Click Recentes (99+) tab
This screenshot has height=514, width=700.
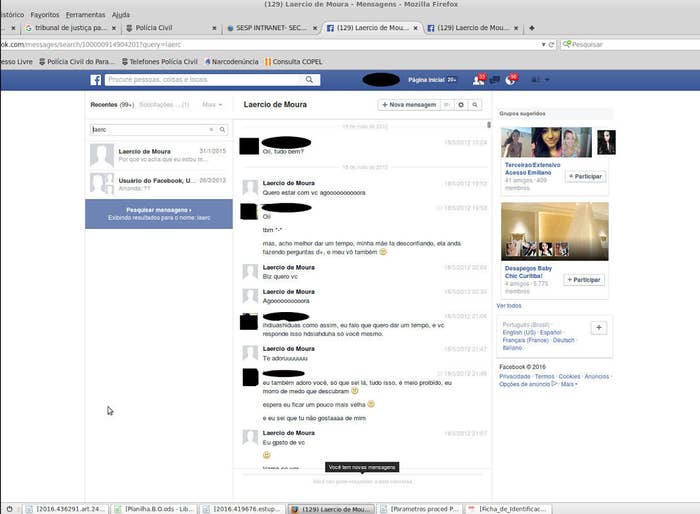[x=112, y=104]
